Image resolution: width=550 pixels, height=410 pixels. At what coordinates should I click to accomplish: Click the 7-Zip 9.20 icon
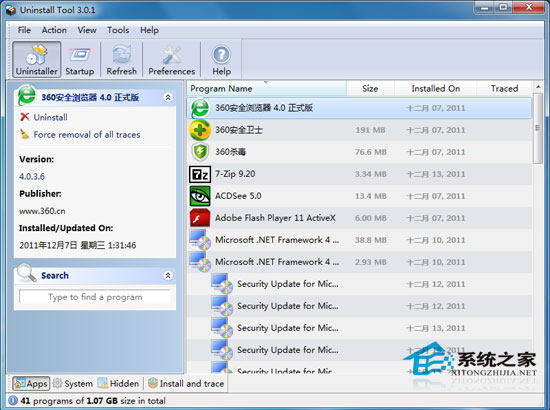[x=200, y=174]
